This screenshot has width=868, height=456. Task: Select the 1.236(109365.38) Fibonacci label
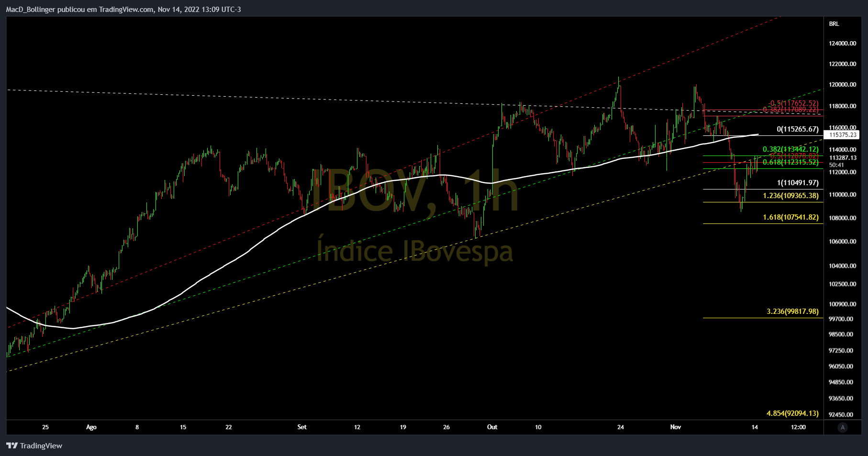[790, 196]
